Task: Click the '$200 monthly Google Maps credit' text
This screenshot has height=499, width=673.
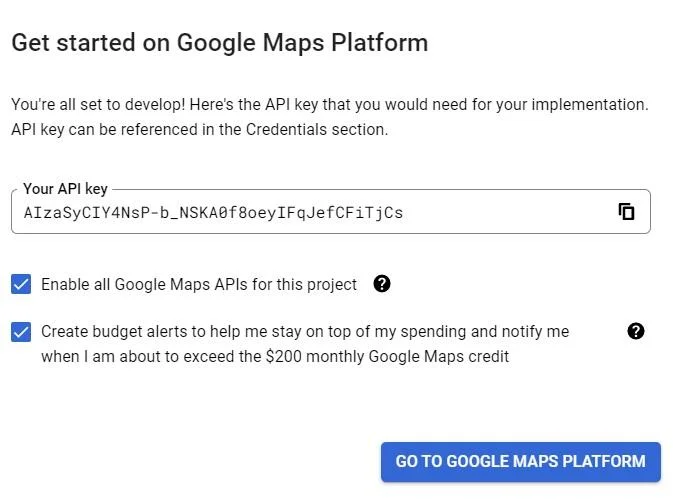Action: coord(387,357)
